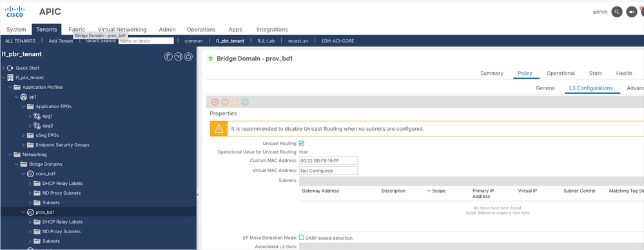The width and height of the screenshot is (644, 250).
Task: Switch to the Summary tab
Action: coord(492,73)
